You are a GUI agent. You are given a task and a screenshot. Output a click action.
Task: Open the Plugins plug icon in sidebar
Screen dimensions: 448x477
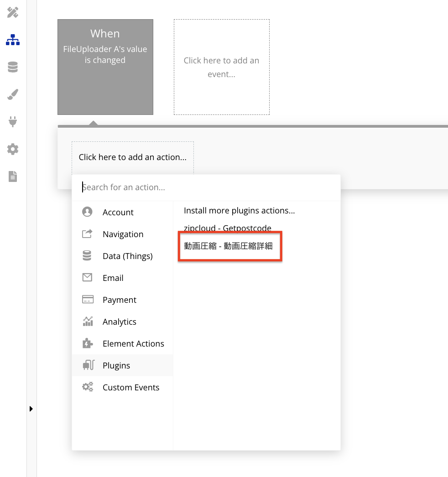[x=13, y=122]
